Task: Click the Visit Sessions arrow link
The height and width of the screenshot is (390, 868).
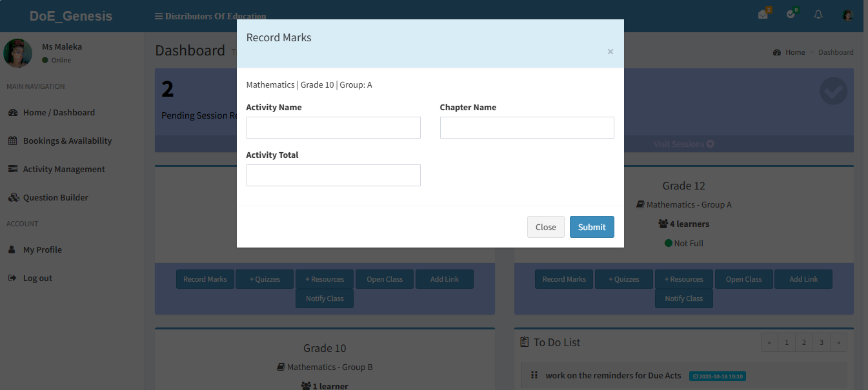Action: (x=683, y=144)
